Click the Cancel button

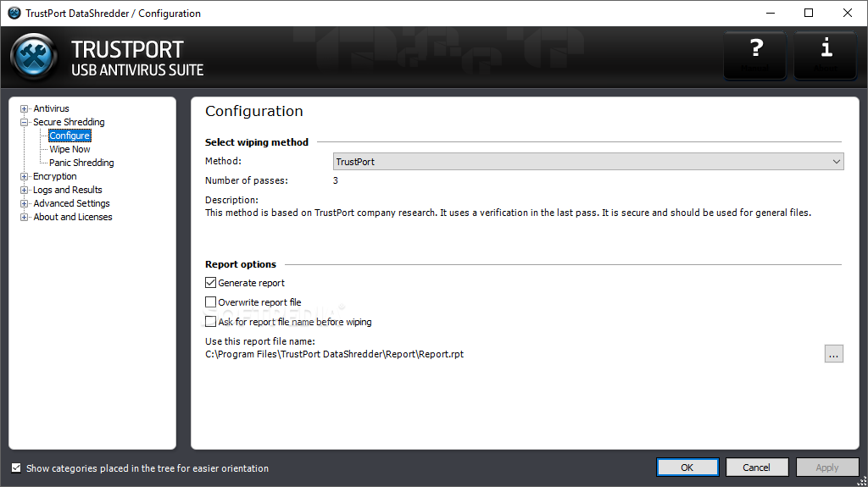[x=757, y=468]
